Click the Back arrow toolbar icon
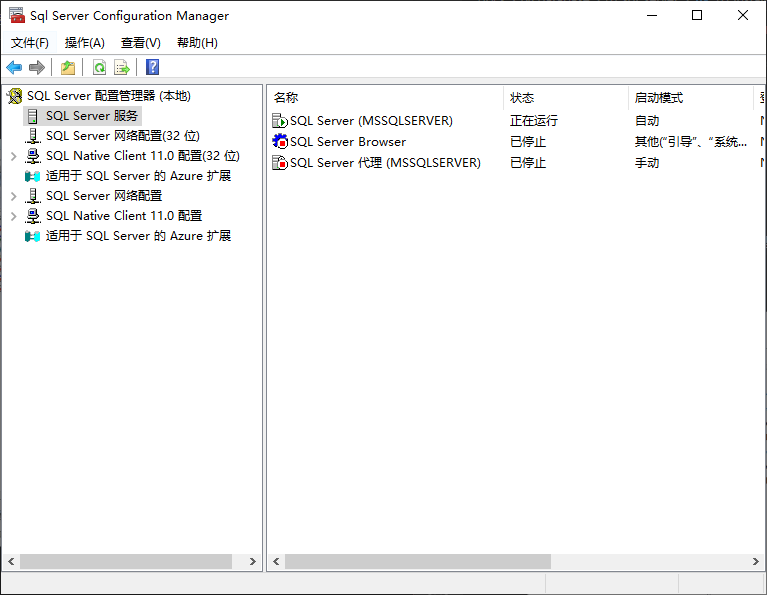The width and height of the screenshot is (767, 595). click(x=14, y=67)
